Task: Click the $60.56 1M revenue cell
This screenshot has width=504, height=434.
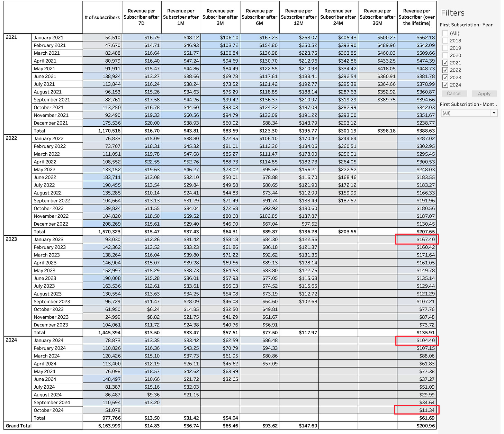Action: [x=181, y=115]
